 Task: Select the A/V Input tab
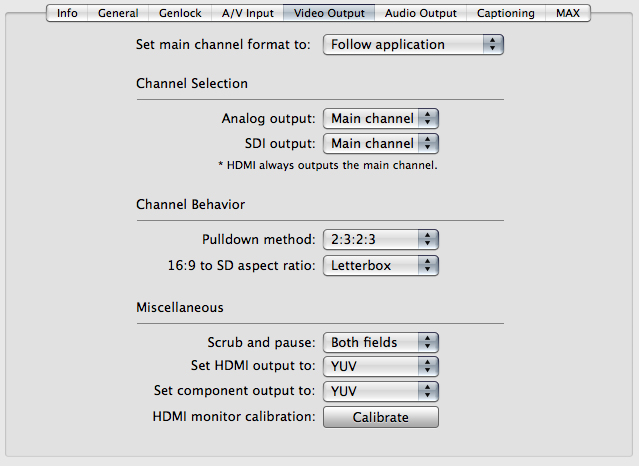(x=246, y=13)
